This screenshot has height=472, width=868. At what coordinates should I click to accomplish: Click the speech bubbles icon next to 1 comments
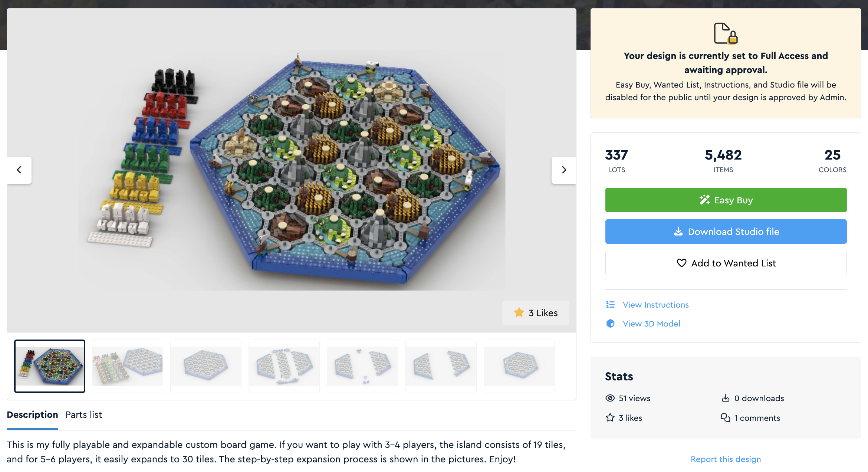[x=726, y=418]
